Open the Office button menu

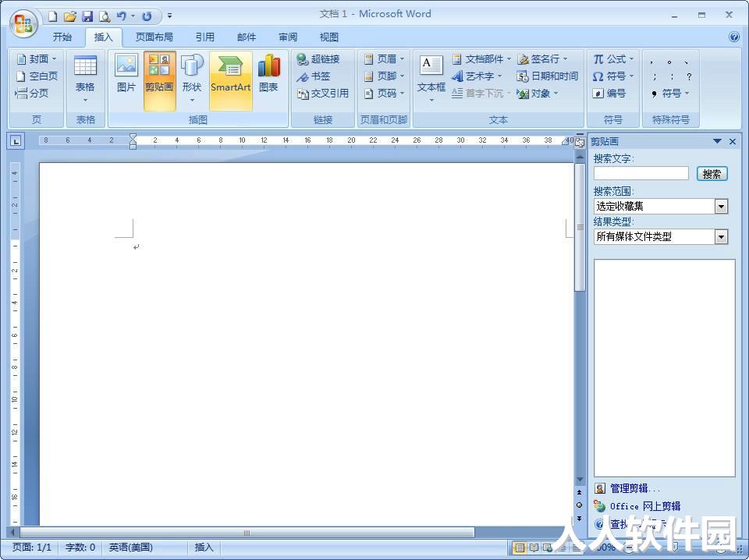click(24, 23)
